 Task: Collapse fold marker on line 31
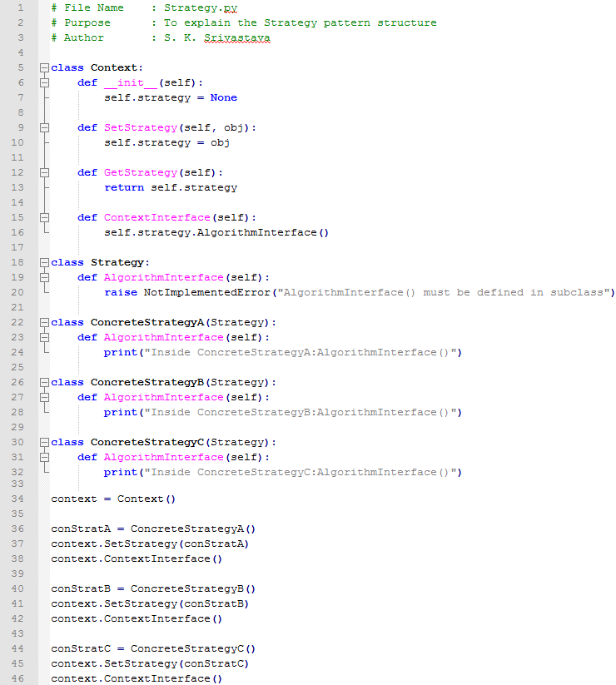(44, 457)
